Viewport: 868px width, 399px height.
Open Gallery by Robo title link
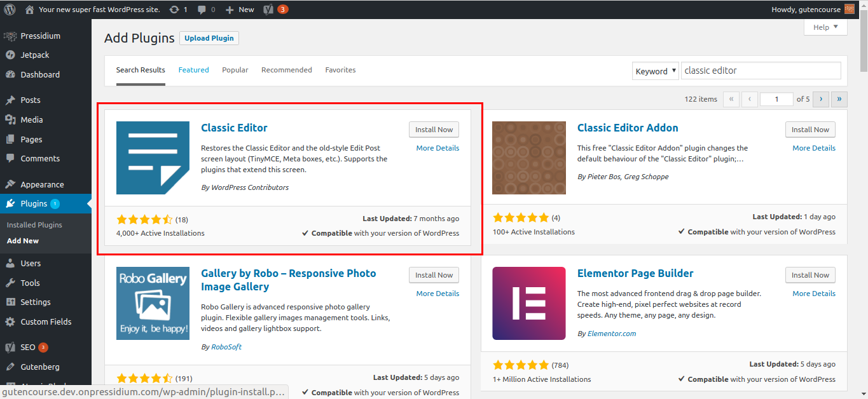(289, 280)
